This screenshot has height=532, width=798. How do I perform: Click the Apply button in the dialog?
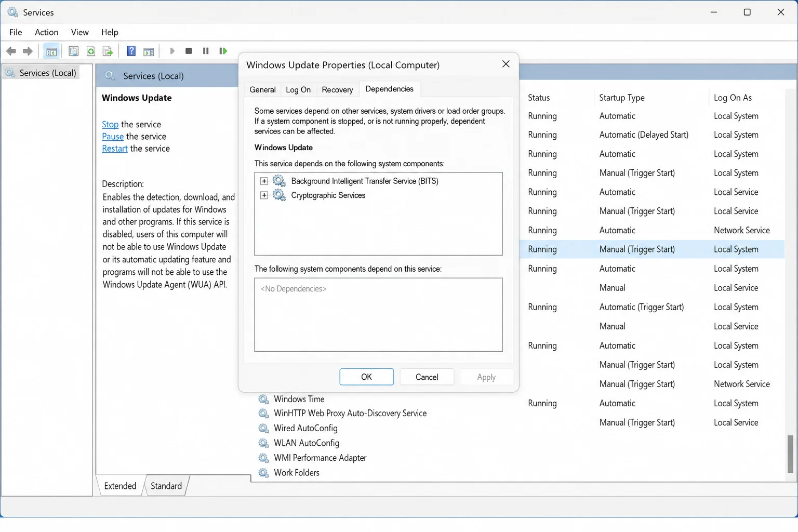tap(486, 377)
